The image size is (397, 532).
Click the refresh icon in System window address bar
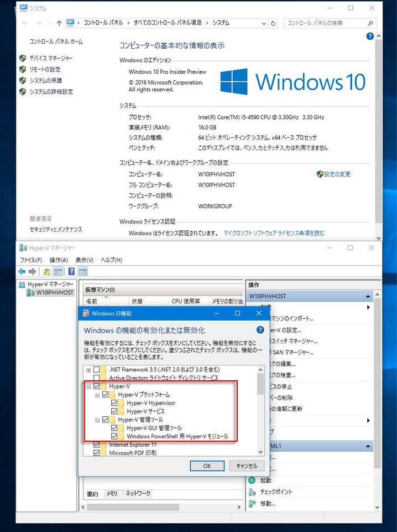[x=273, y=23]
